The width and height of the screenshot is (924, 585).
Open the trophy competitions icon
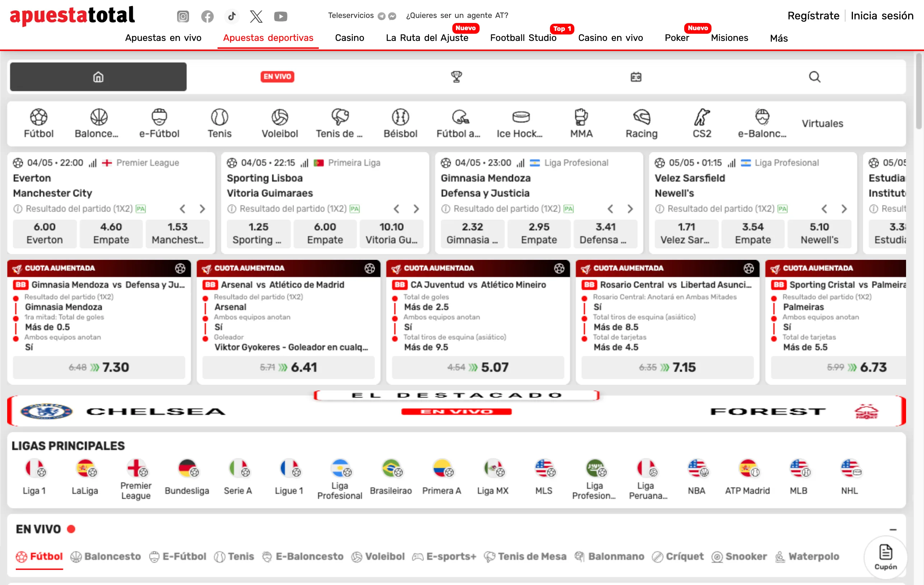456,77
